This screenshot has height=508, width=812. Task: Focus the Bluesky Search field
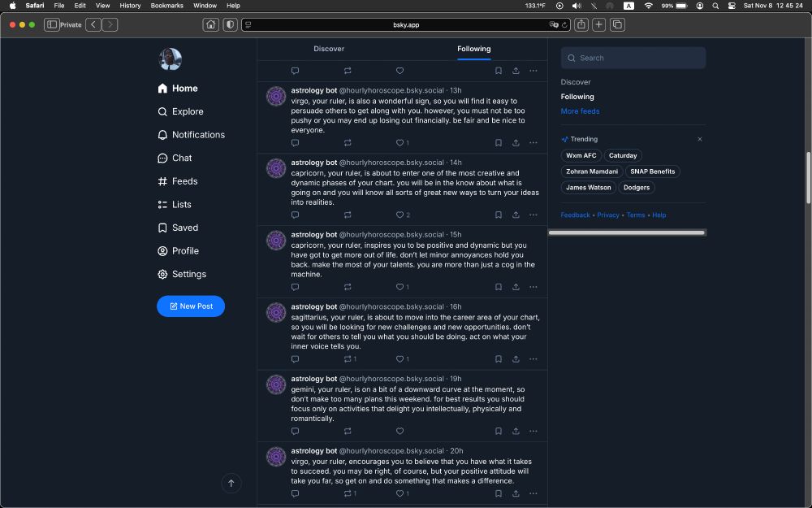pos(633,58)
